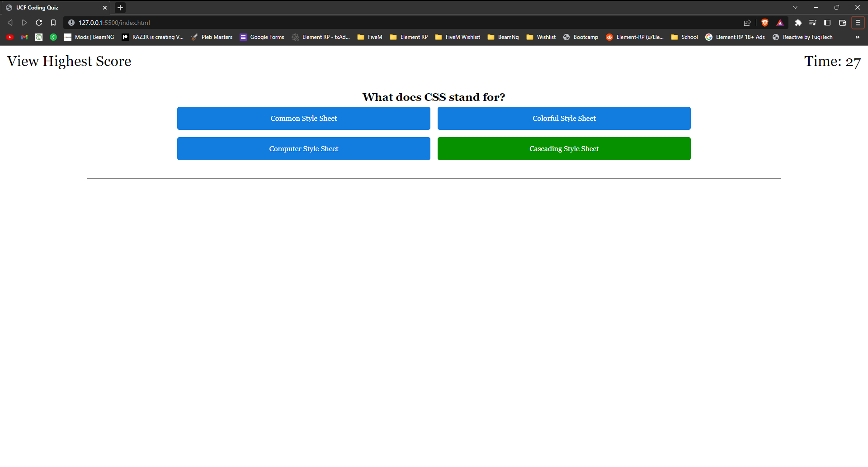
Task: Open the Brave Wallet icon
Action: click(843, 23)
